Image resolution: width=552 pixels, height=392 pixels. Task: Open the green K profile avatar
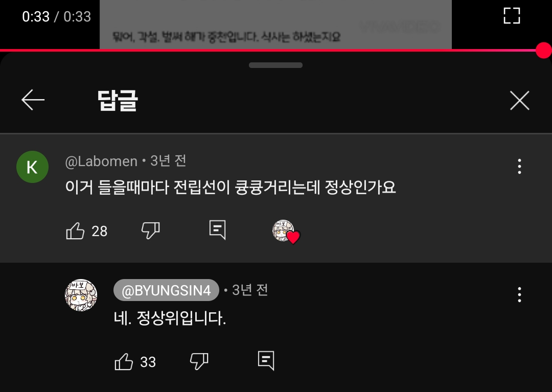[x=32, y=167]
